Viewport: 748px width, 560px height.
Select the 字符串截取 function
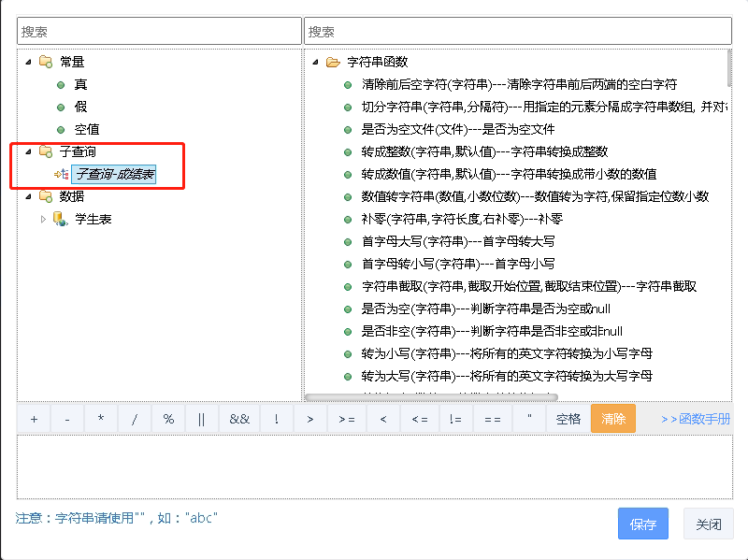(528, 286)
